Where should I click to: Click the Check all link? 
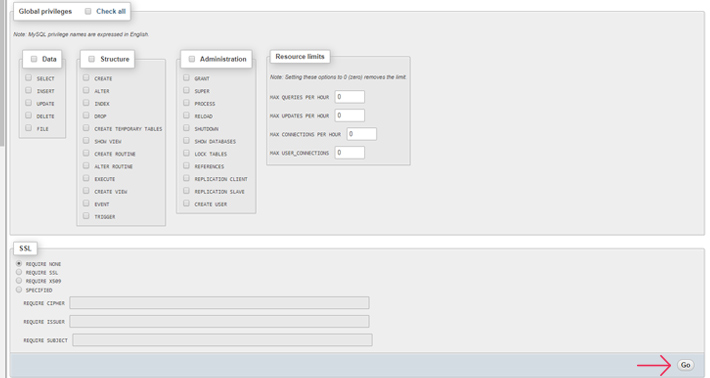pos(110,11)
